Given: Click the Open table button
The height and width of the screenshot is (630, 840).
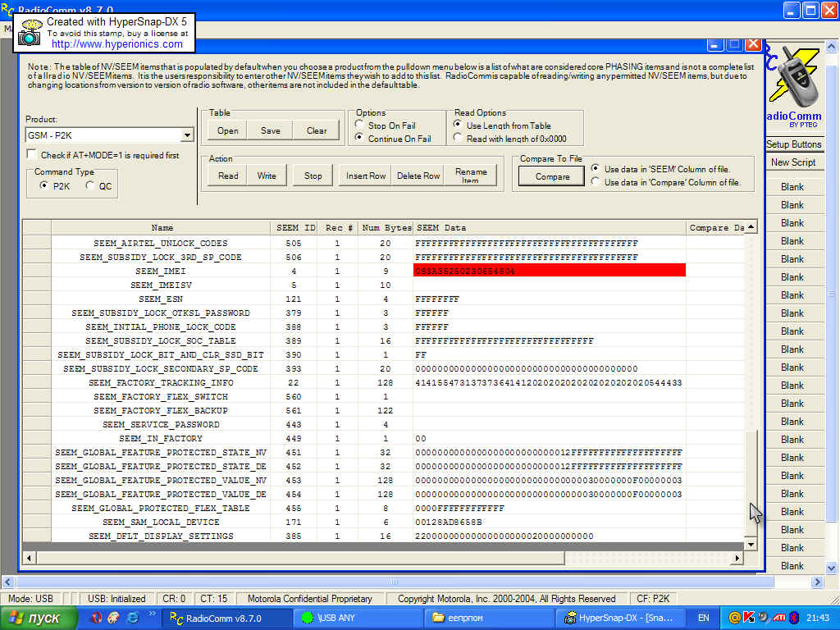Looking at the screenshot, I should point(228,130).
